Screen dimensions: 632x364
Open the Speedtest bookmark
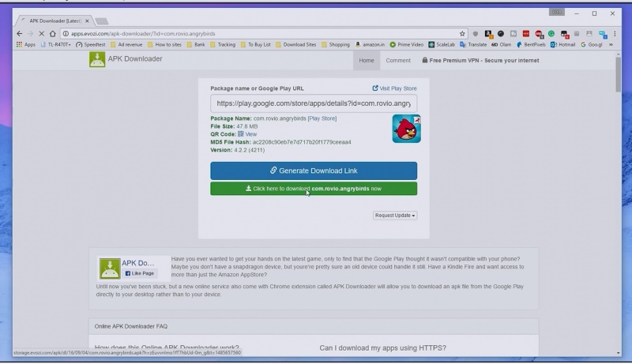click(x=91, y=45)
